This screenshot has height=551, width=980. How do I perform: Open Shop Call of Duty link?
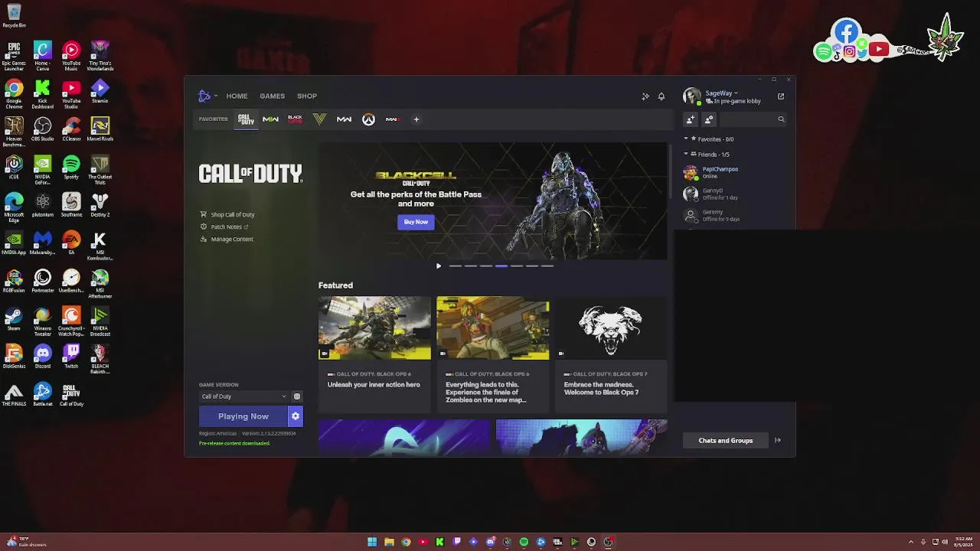pyautogui.click(x=227, y=215)
